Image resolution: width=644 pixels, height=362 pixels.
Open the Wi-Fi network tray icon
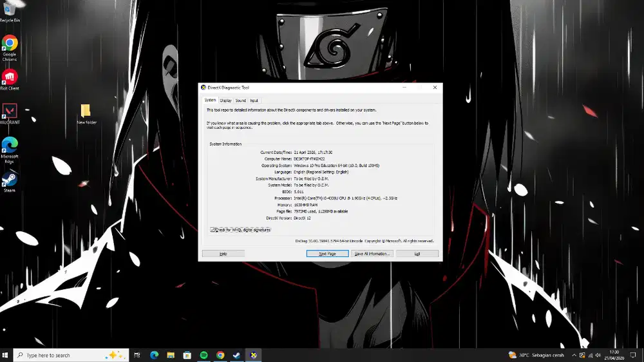pos(590,355)
